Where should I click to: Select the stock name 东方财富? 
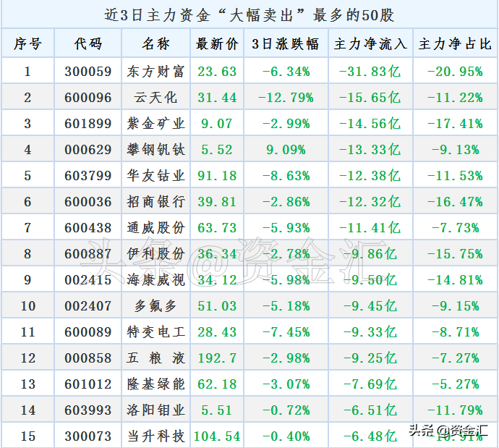coord(155,72)
